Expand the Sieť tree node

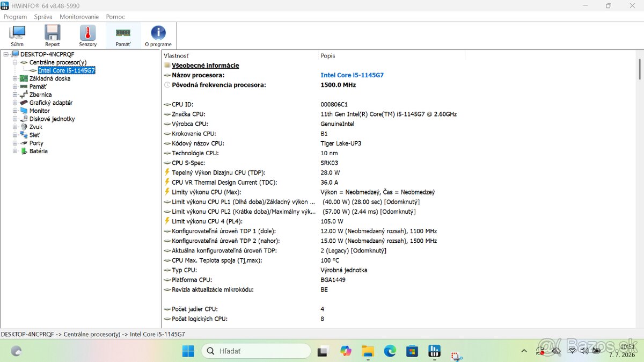click(16, 135)
